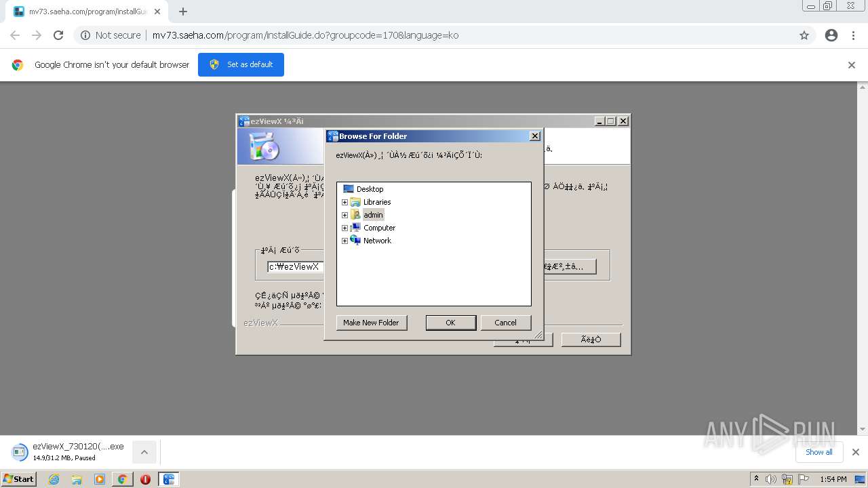The image size is (868, 488).
Task: Dismiss the default browser infobar
Action: [x=852, y=65]
